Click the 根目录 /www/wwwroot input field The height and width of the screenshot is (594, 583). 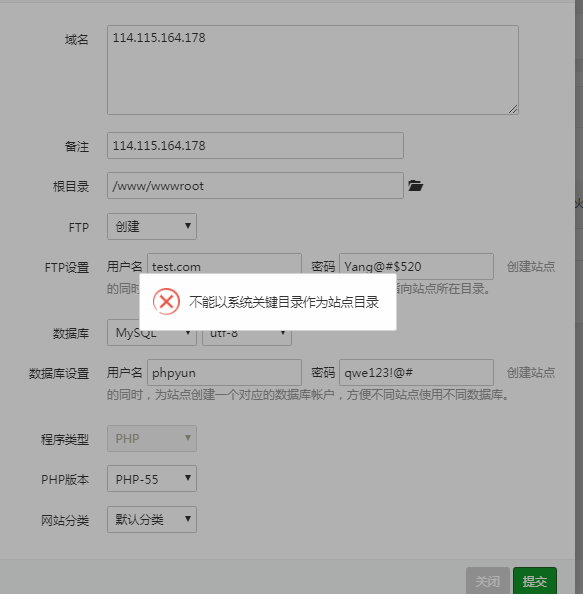click(255, 186)
